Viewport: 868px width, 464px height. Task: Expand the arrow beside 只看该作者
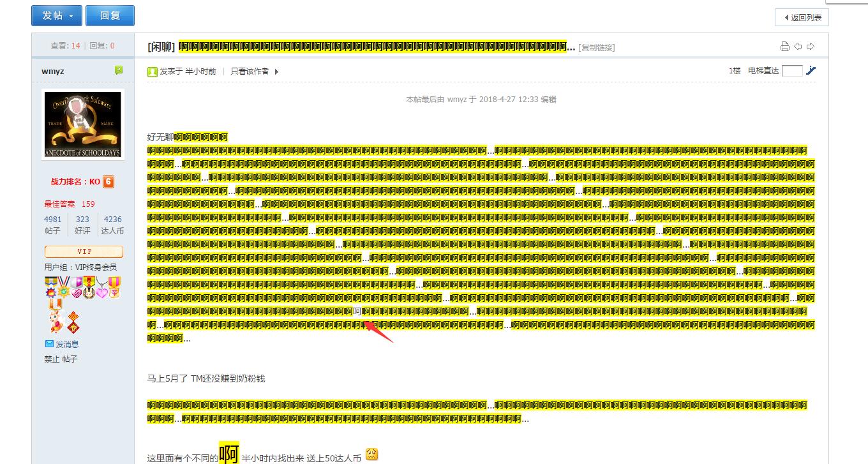tap(276, 71)
